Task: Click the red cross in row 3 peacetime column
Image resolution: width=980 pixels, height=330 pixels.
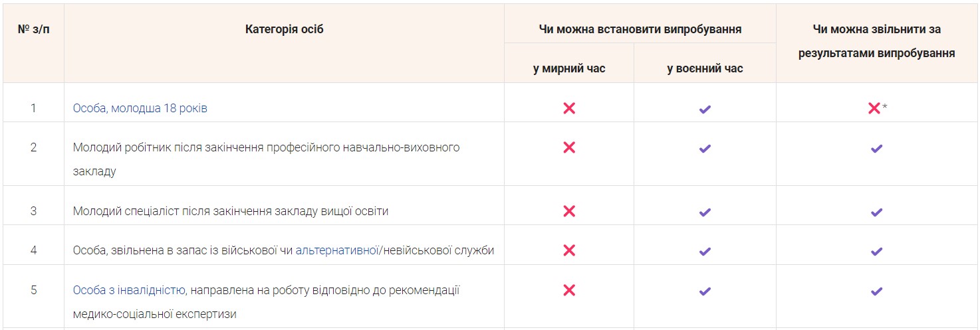Action: [569, 211]
